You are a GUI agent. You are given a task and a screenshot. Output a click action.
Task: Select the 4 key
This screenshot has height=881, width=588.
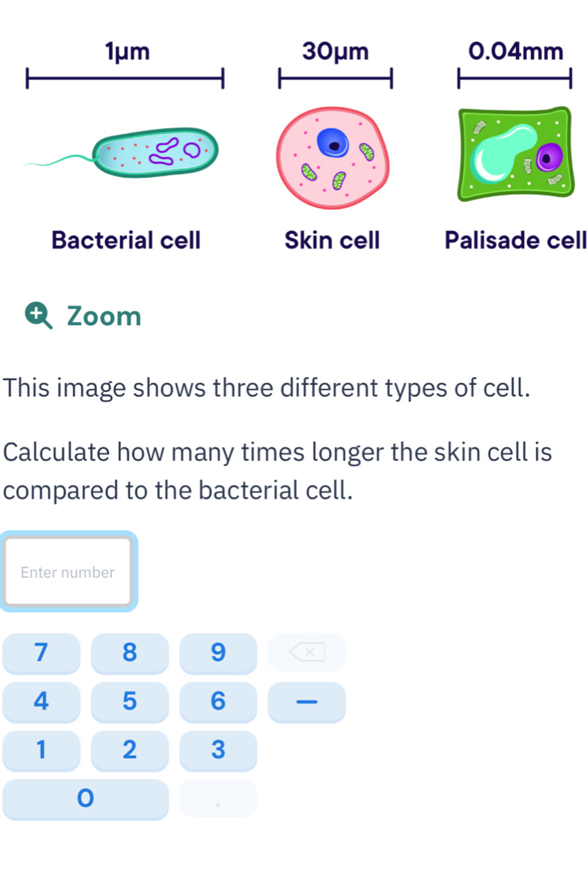click(x=42, y=702)
